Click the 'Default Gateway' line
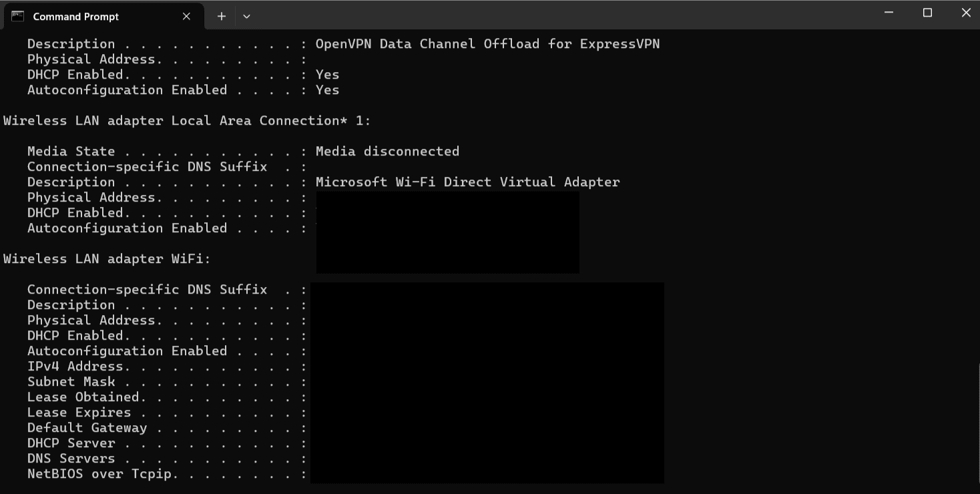 point(87,427)
